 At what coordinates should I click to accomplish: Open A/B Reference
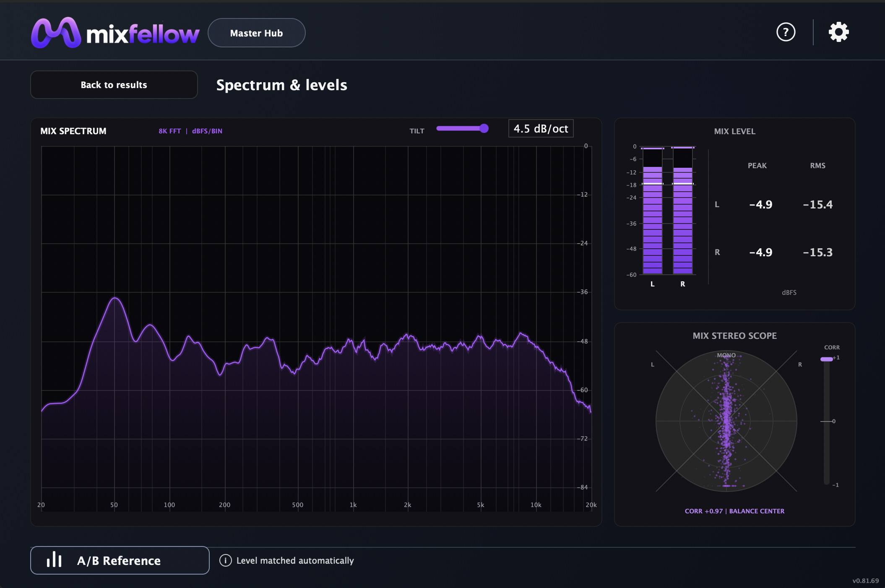(120, 560)
